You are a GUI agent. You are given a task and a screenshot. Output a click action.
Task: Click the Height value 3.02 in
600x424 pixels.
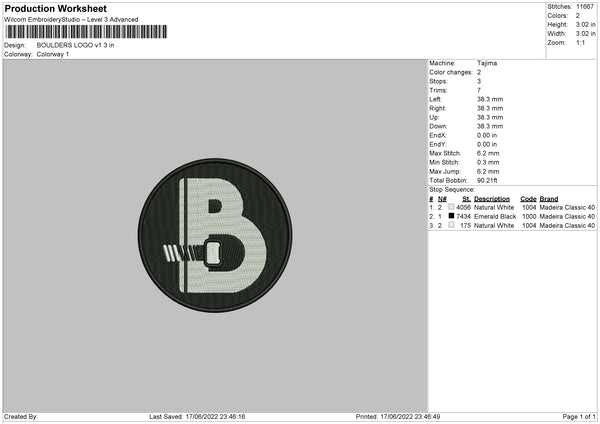[585, 24]
